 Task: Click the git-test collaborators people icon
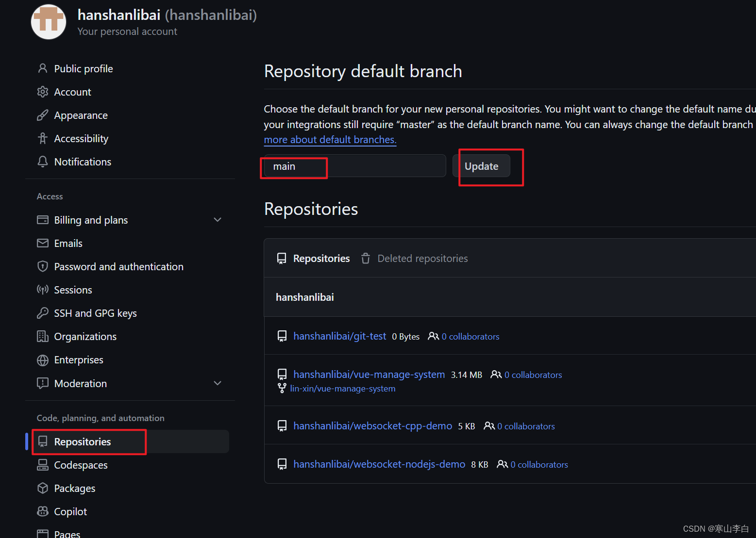[x=433, y=336]
